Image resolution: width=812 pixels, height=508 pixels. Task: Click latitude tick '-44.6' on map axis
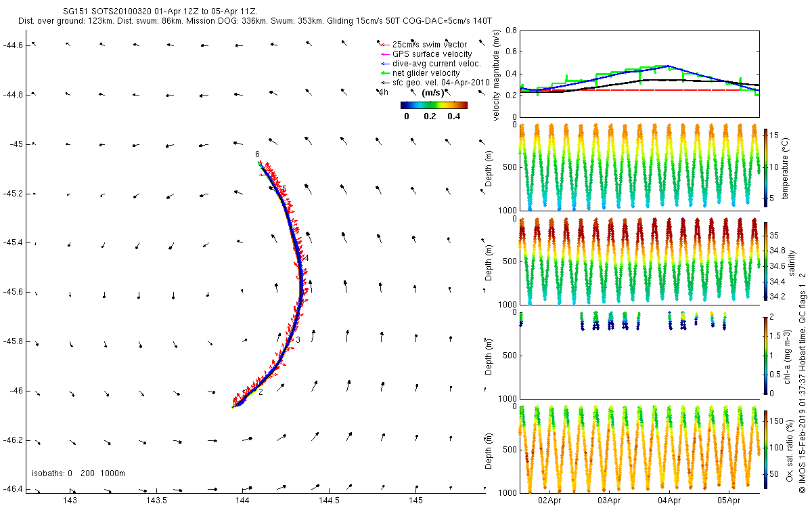[13, 45]
